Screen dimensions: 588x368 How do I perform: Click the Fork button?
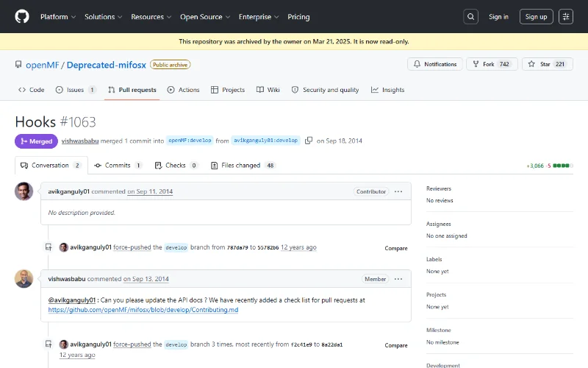[492, 64]
